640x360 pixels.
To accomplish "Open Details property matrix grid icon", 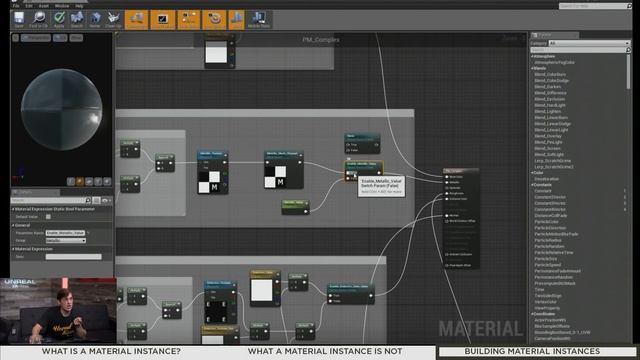I will 96,200.
